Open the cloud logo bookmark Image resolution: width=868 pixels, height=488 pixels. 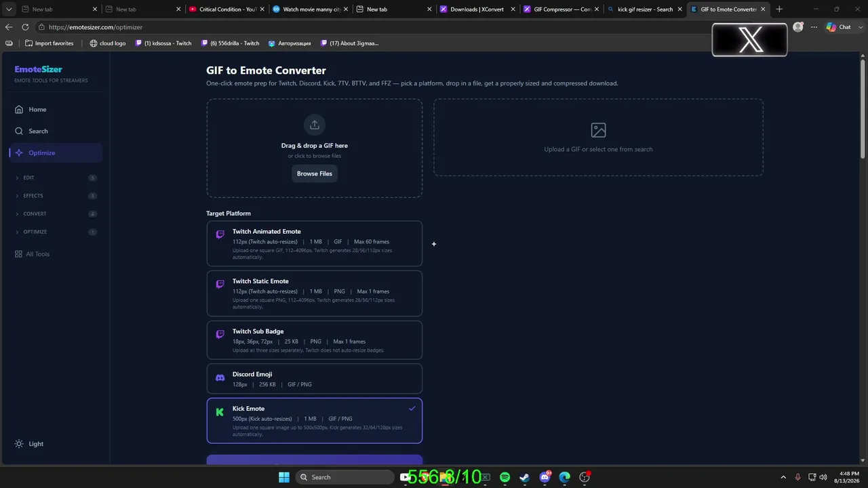point(107,43)
